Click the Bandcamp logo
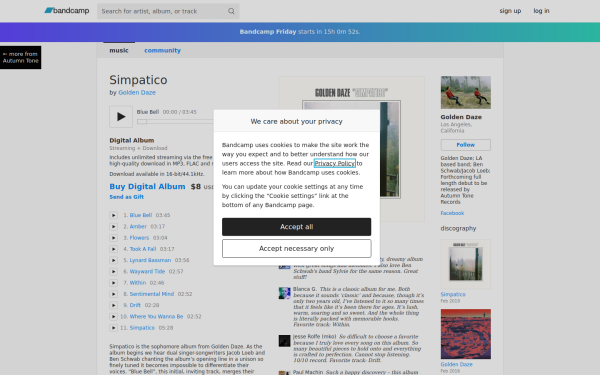This screenshot has height=375, width=600. pos(67,11)
